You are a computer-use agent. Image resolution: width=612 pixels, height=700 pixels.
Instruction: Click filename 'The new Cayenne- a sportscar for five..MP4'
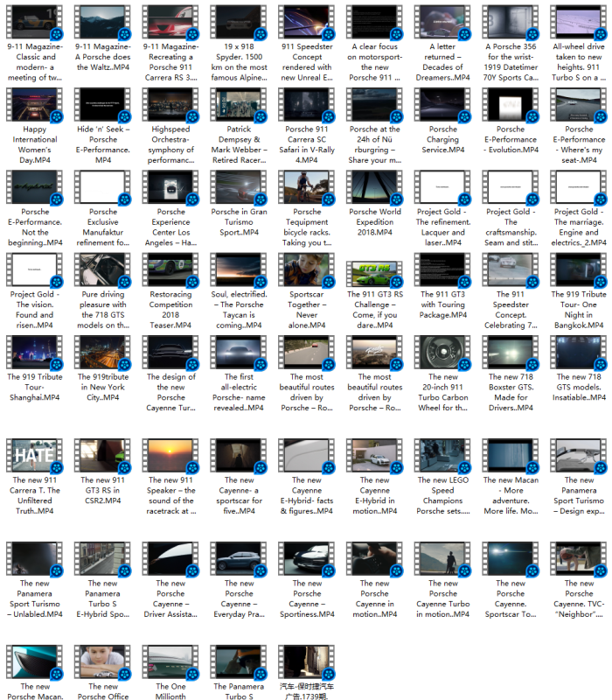[239, 495]
